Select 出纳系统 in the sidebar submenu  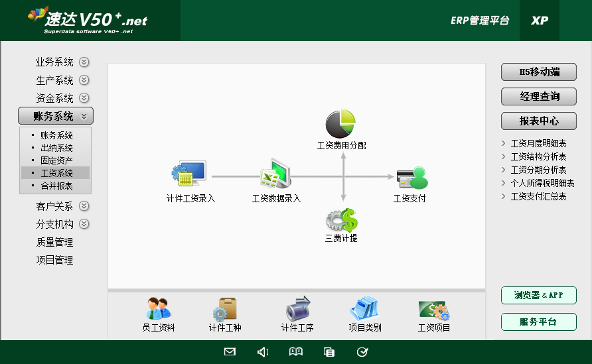(56, 148)
